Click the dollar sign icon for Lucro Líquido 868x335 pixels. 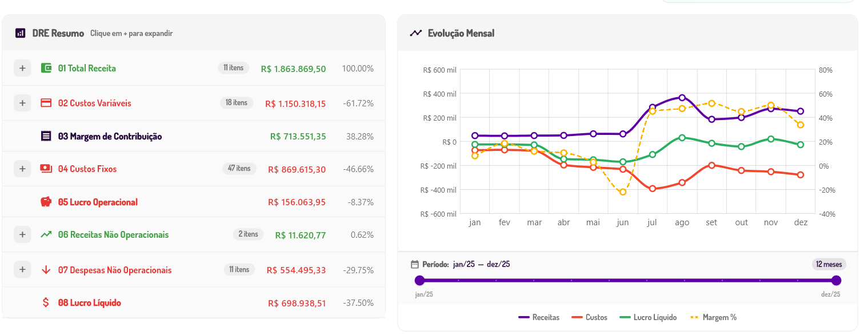(46, 302)
